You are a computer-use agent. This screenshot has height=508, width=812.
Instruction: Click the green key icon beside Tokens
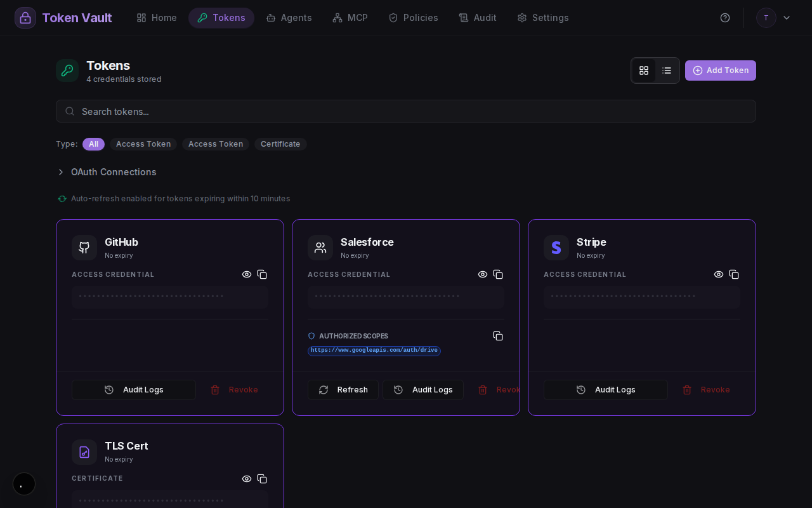(67, 70)
